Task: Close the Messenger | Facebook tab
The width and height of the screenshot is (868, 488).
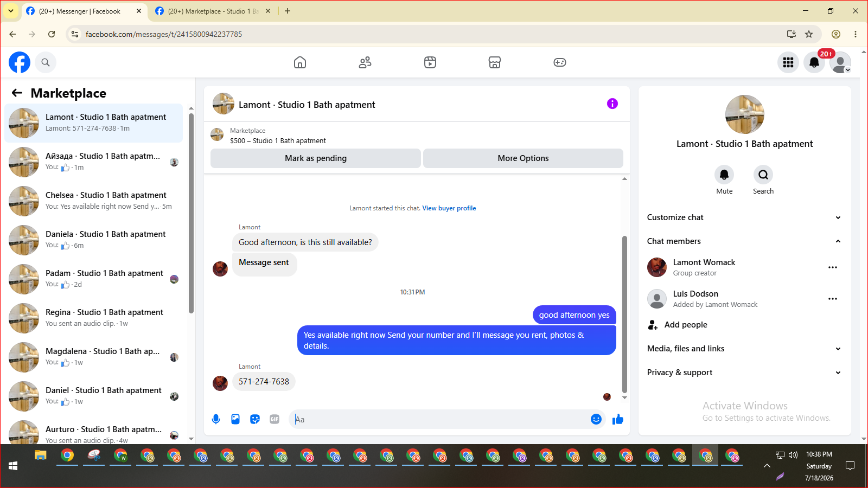Action: click(x=139, y=11)
